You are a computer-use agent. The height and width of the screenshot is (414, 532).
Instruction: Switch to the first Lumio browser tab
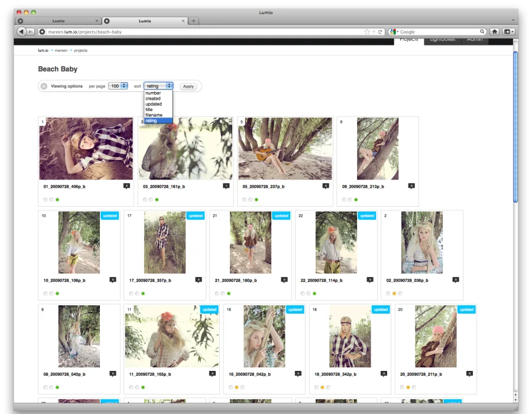tap(58, 21)
